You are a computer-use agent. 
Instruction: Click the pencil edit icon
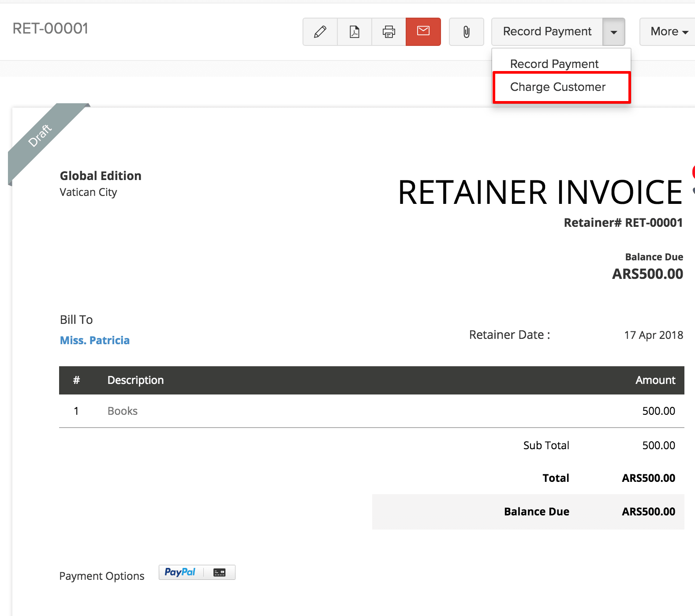click(320, 32)
